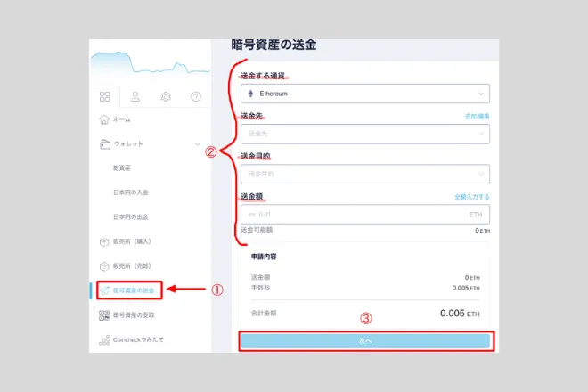The image size is (588, 392).
Task: Click the 申請内容 heading text
Action: (264, 257)
